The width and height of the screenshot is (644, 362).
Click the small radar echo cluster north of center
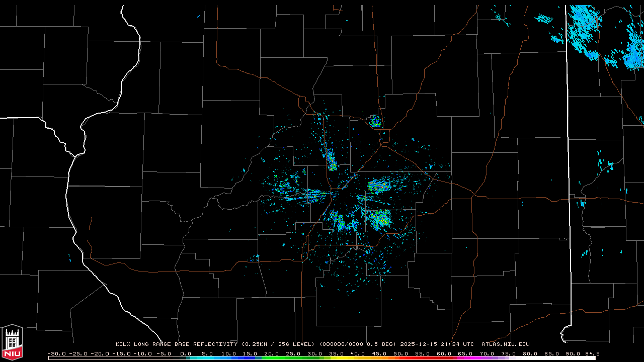coord(375,121)
